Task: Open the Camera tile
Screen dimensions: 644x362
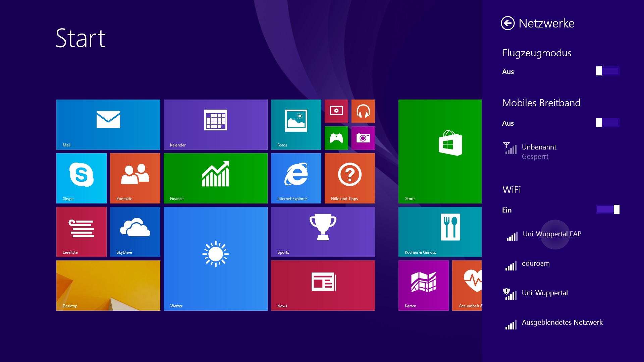Action: (x=363, y=138)
